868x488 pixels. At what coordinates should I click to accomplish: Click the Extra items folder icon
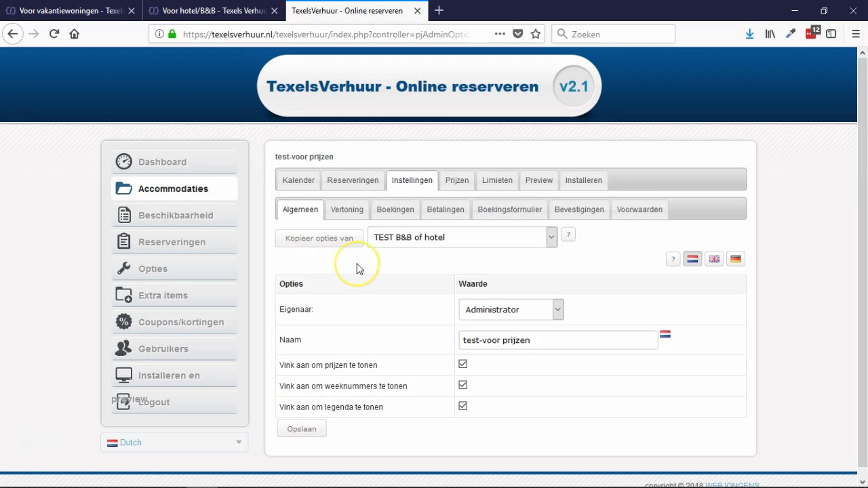123,295
